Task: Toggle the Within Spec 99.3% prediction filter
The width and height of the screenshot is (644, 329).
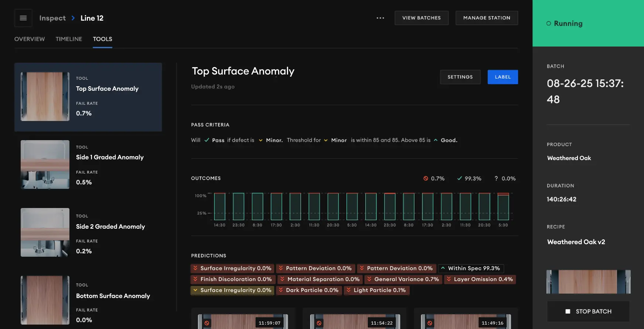Action: tap(471, 269)
